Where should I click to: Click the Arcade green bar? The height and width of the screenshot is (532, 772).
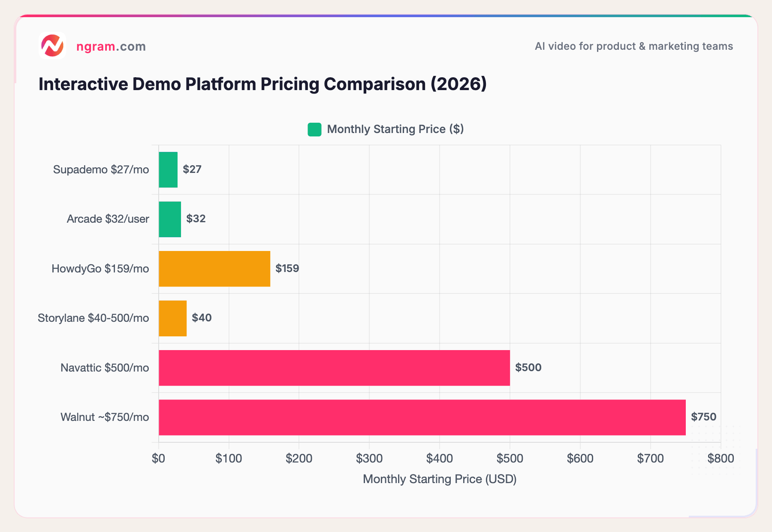170,219
